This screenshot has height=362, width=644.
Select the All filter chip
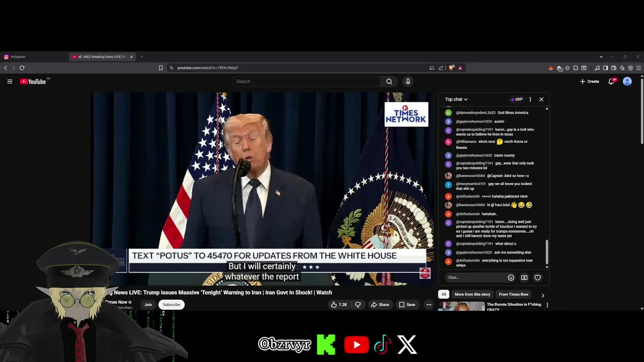(444, 294)
